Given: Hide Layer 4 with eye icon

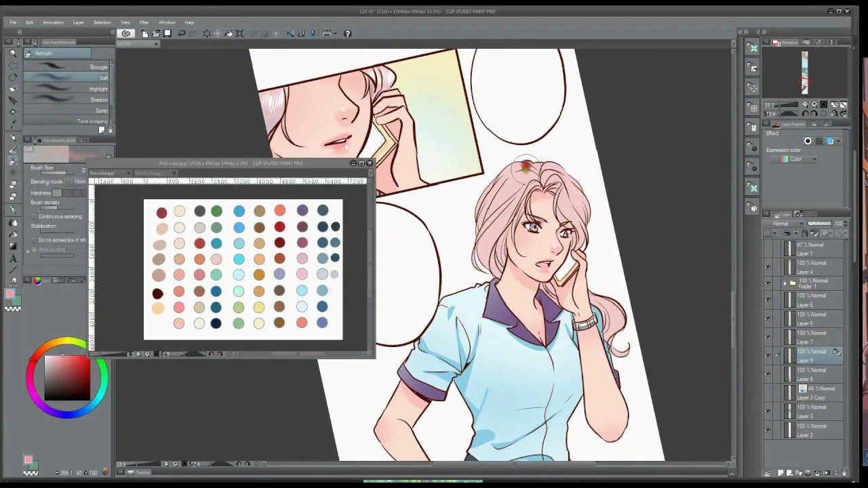Looking at the screenshot, I should 768,267.
